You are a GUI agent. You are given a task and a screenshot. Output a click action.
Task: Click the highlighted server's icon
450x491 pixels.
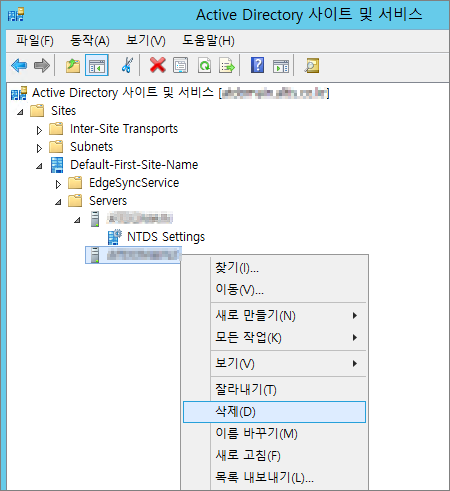pos(95,255)
